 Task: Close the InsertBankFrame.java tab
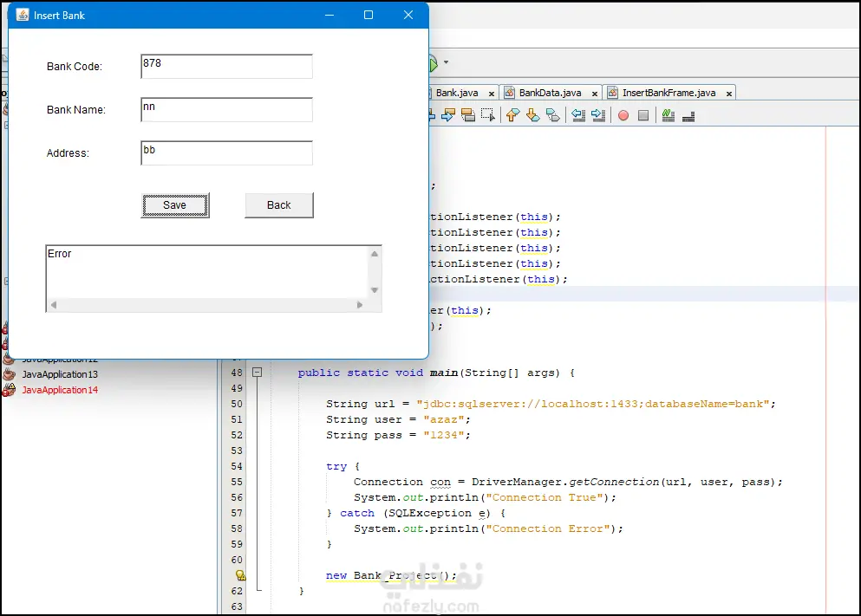pos(729,94)
